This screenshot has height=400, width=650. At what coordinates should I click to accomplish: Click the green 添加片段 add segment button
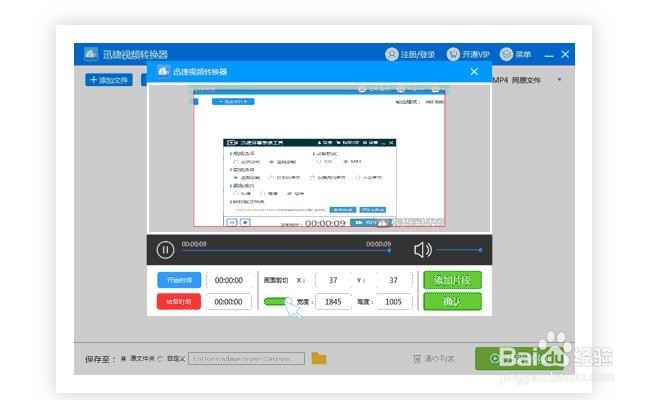(452, 280)
